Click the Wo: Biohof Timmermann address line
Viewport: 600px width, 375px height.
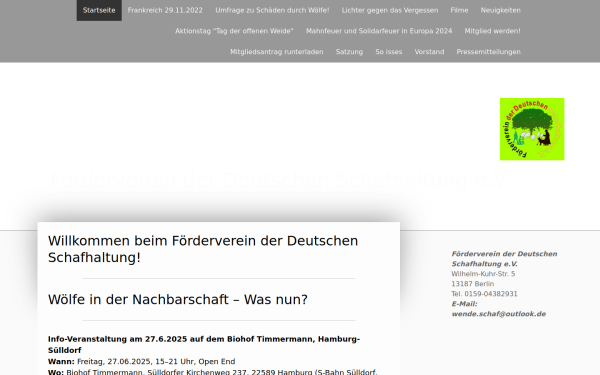[x=213, y=372]
